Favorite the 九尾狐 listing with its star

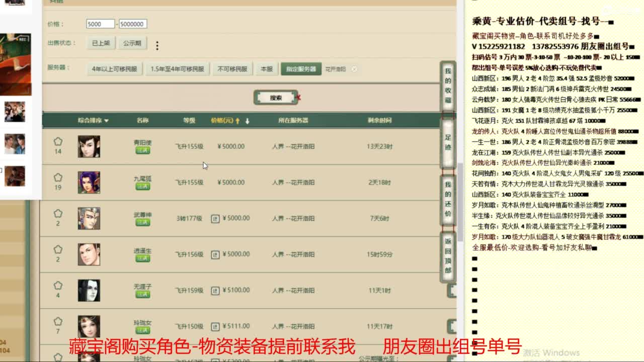[x=58, y=177]
